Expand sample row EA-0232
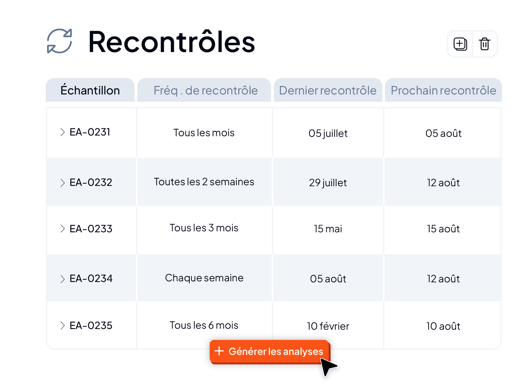Screen dimensions: 532x392 [x=62, y=183]
